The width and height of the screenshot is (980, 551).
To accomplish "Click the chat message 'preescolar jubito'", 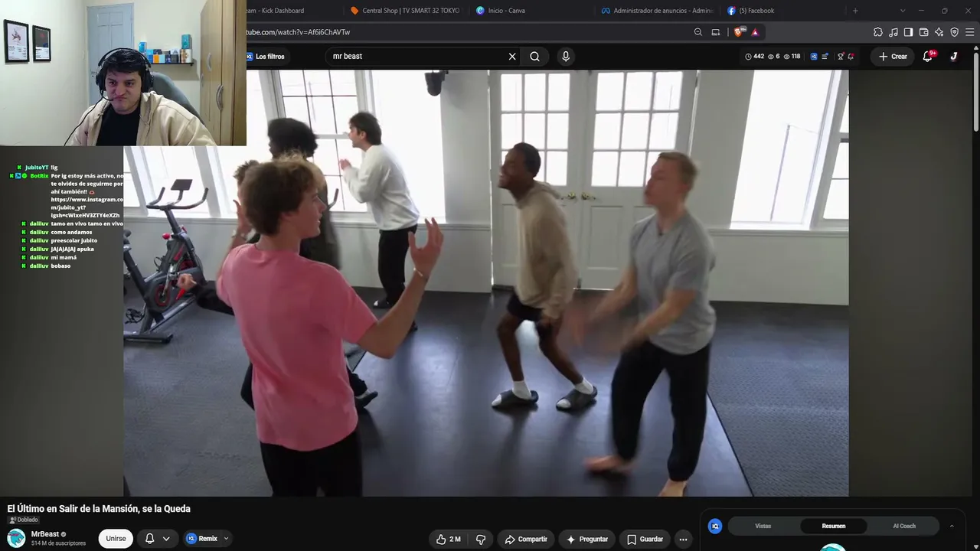I will pos(74,240).
